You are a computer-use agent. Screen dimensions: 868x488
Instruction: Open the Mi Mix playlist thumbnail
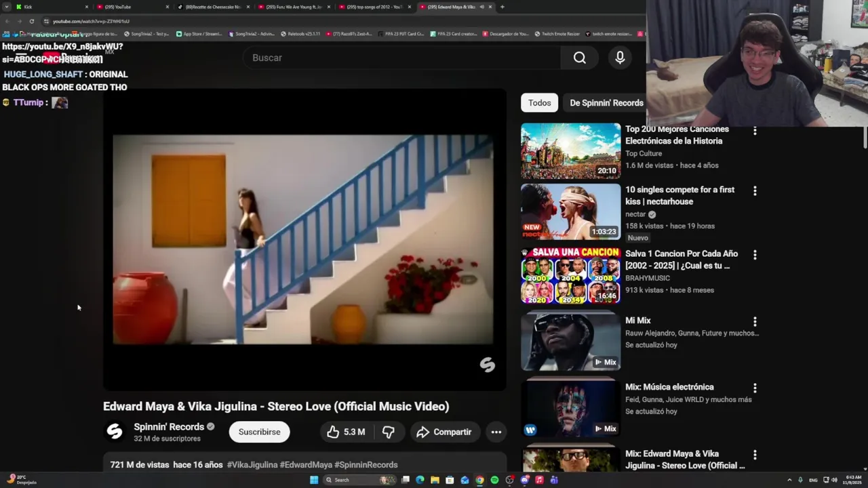coord(570,342)
